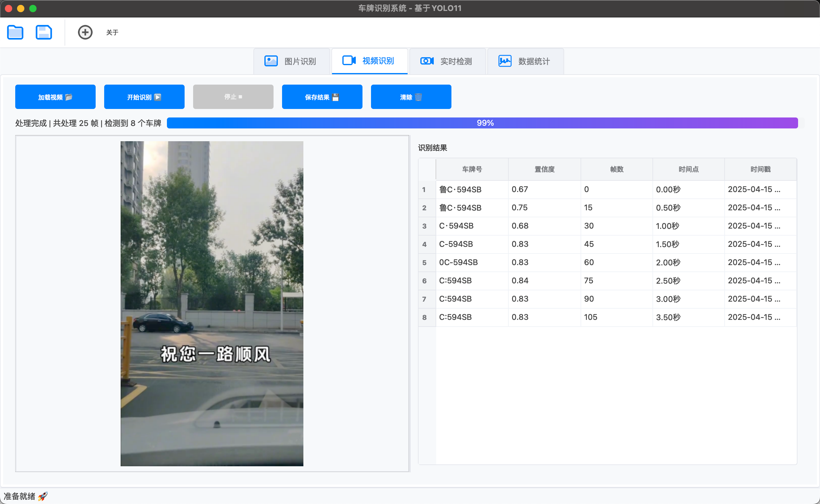Click the circled plus toolbar icon
This screenshot has width=820, height=504.
[85, 32]
